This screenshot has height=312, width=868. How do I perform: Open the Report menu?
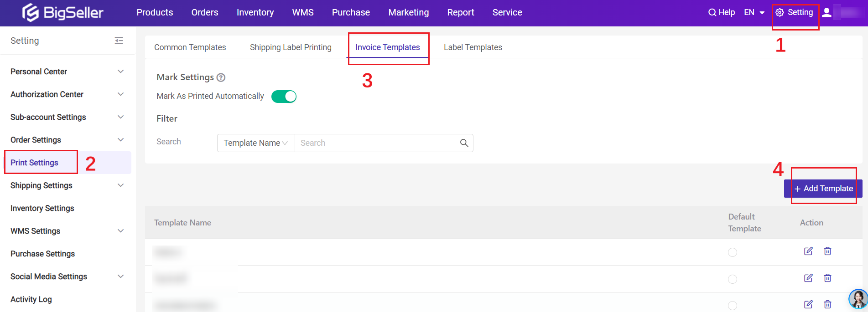461,13
